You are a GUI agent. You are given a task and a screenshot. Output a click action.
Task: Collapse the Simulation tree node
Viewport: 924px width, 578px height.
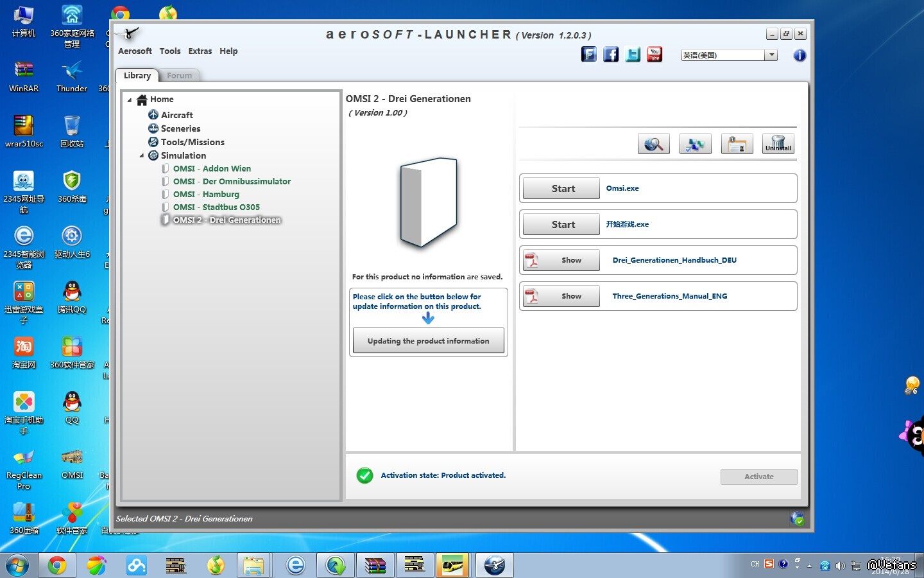(142, 155)
